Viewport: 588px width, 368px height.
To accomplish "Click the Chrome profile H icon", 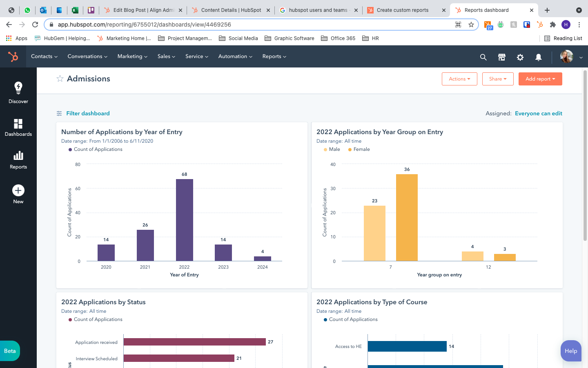I will point(566,25).
